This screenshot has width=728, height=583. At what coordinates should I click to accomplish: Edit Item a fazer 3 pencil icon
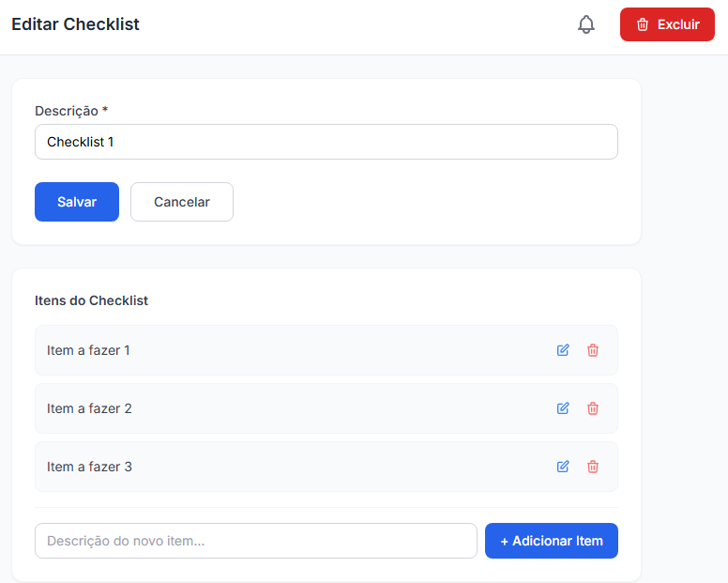(563, 467)
